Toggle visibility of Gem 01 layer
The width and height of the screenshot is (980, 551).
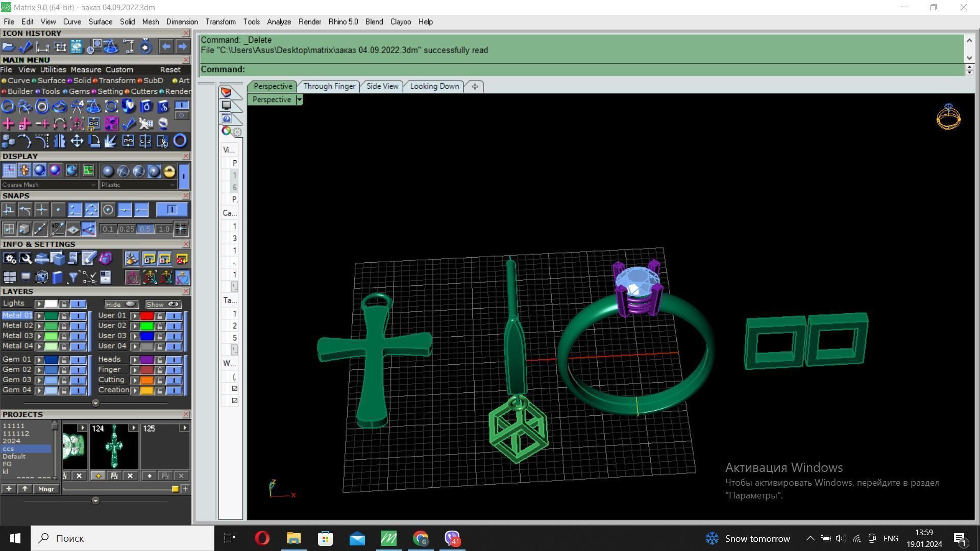pos(78,360)
